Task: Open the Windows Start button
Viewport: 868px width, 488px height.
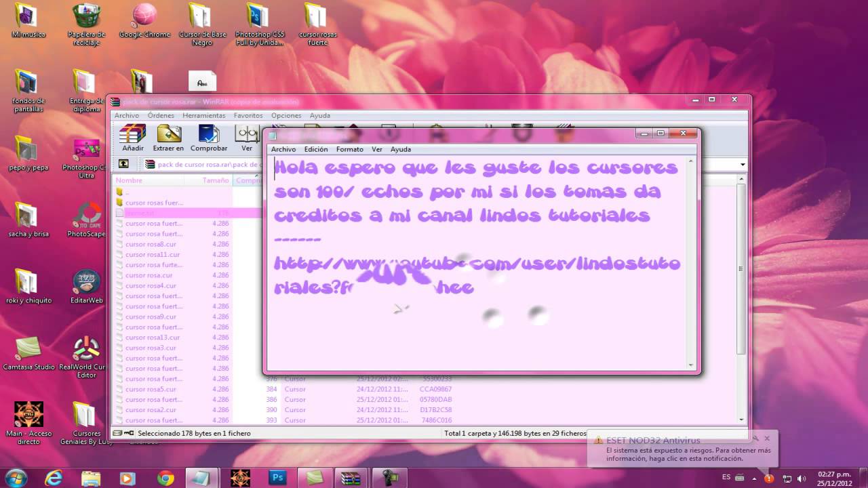Action: [15, 478]
